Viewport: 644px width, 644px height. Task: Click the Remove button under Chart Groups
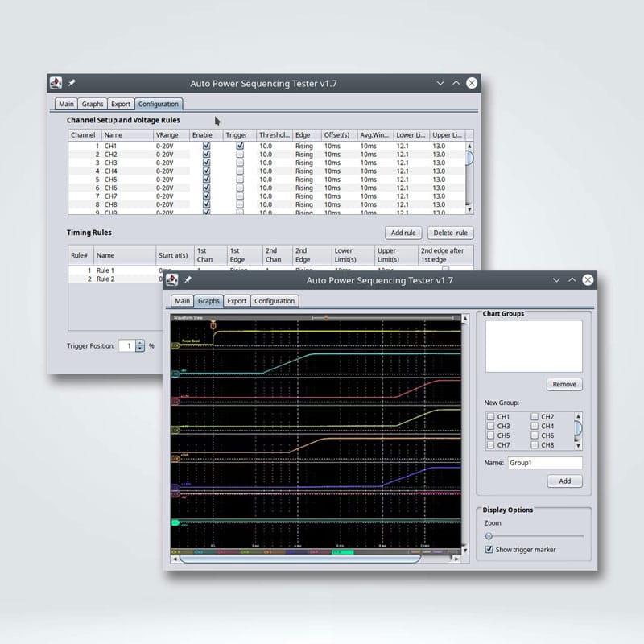(x=563, y=384)
